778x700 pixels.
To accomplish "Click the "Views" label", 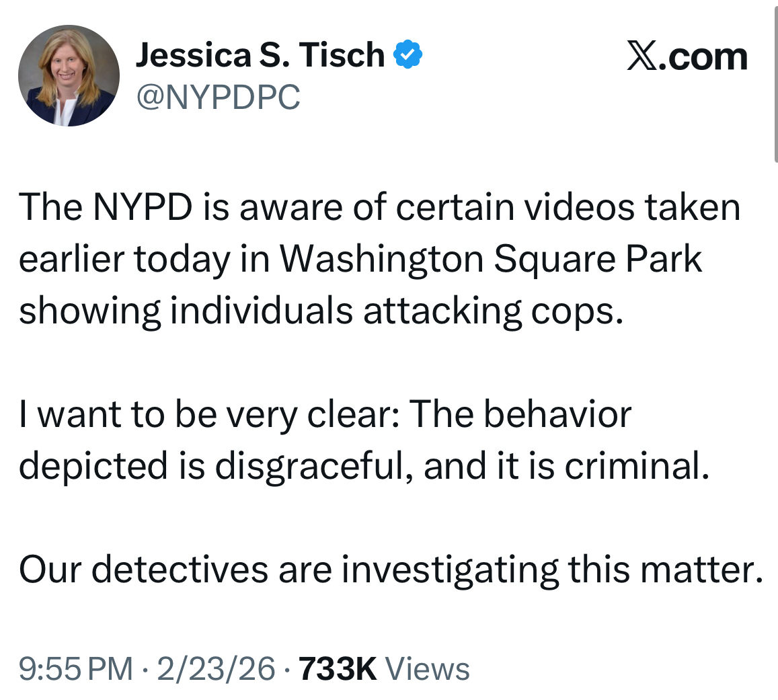I will pos(428,669).
